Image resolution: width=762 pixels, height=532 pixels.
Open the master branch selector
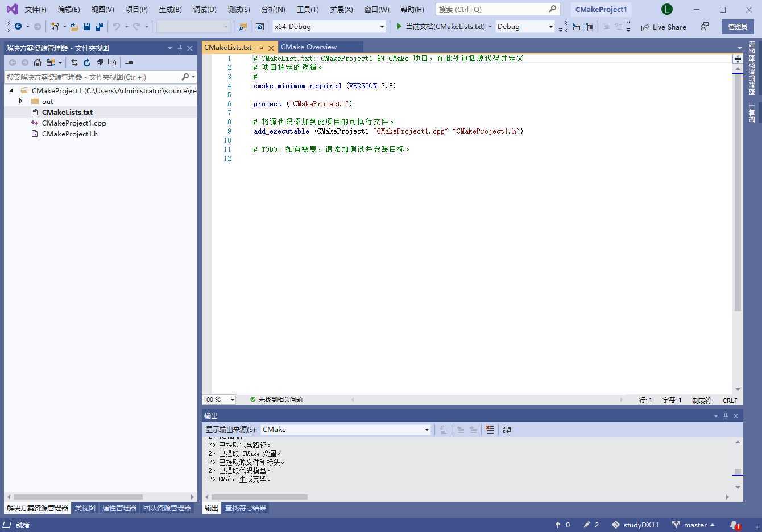point(693,525)
